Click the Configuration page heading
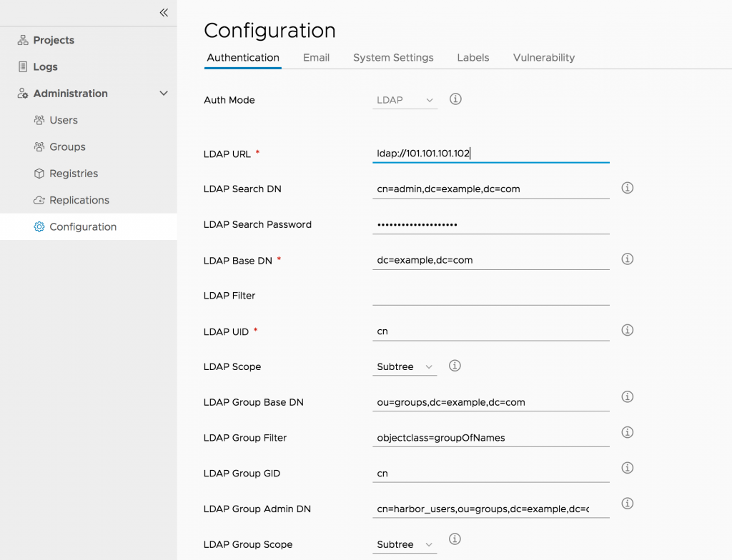The image size is (732, 560). pos(269,31)
